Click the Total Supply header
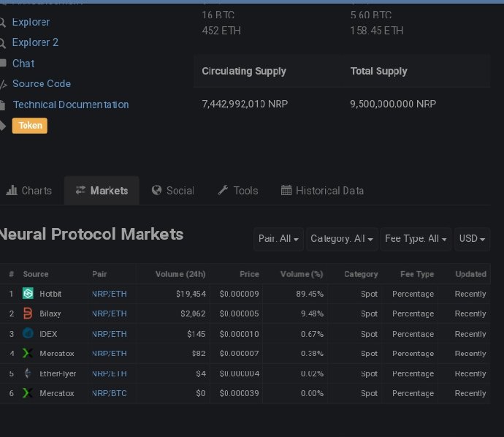504x437 pixels. [x=378, y=71]
